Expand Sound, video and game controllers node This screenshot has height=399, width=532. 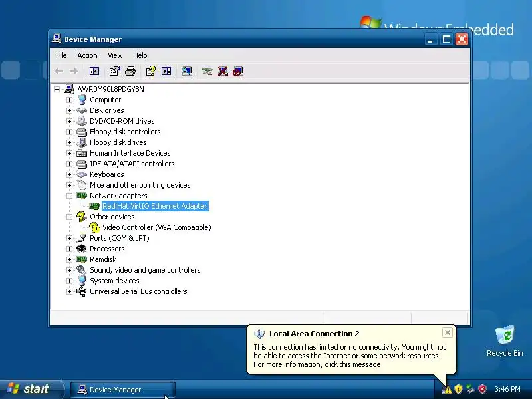tap(70, 270)
